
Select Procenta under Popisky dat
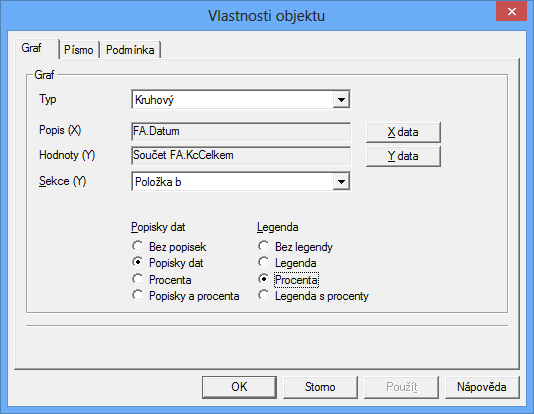coord(162,280)
